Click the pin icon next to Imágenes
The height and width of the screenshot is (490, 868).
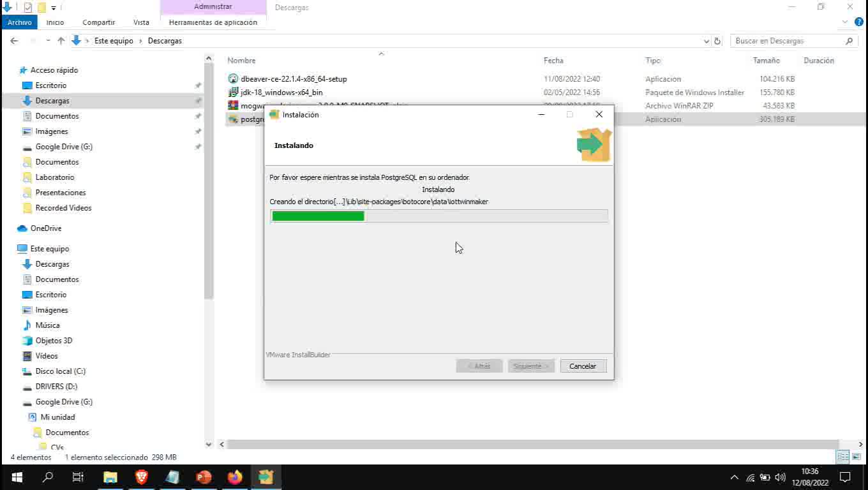198,131
